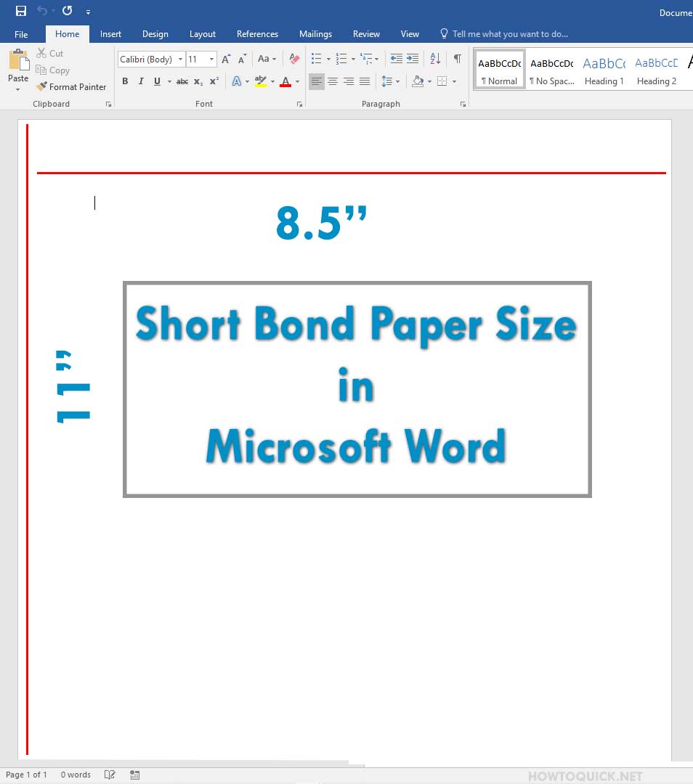
Task: Toggle Underline formatting
Action: click(157, 81)
